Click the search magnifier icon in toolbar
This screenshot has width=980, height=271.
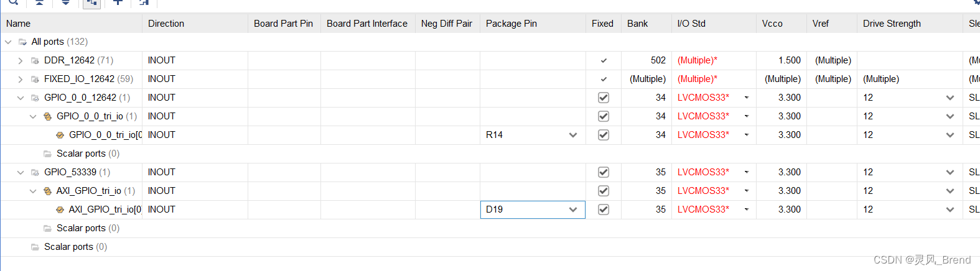pyautogui.click(x=13, y=2)
